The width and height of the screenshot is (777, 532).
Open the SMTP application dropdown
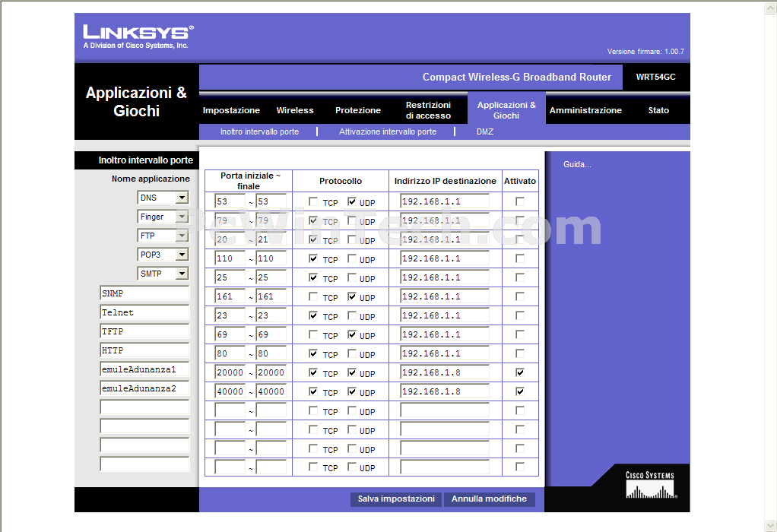(182, 274)
